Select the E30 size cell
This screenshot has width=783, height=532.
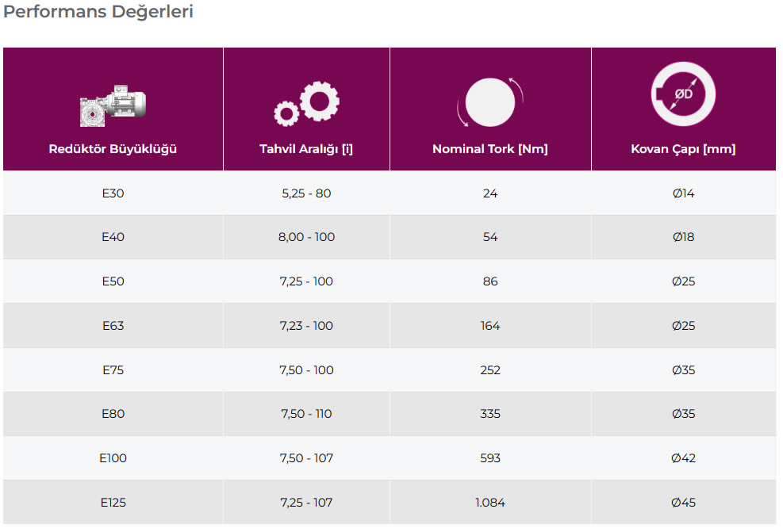coord(113,193)
